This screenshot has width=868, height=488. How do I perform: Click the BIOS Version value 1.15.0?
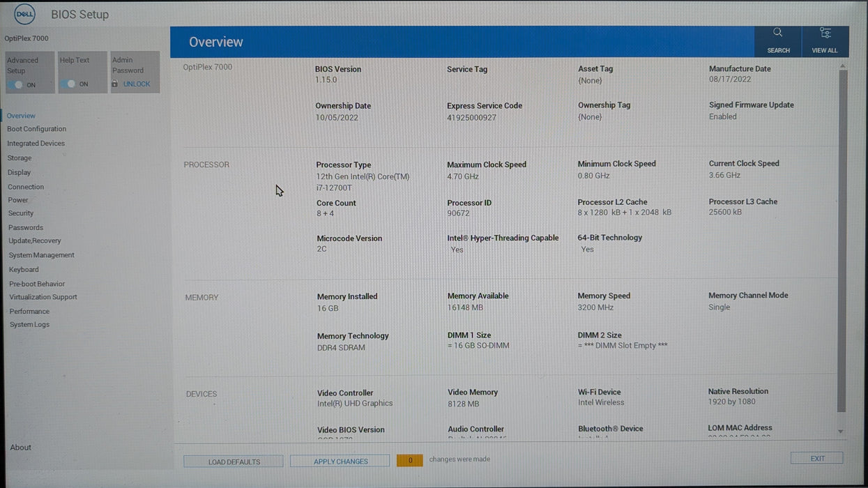(326, 80)
